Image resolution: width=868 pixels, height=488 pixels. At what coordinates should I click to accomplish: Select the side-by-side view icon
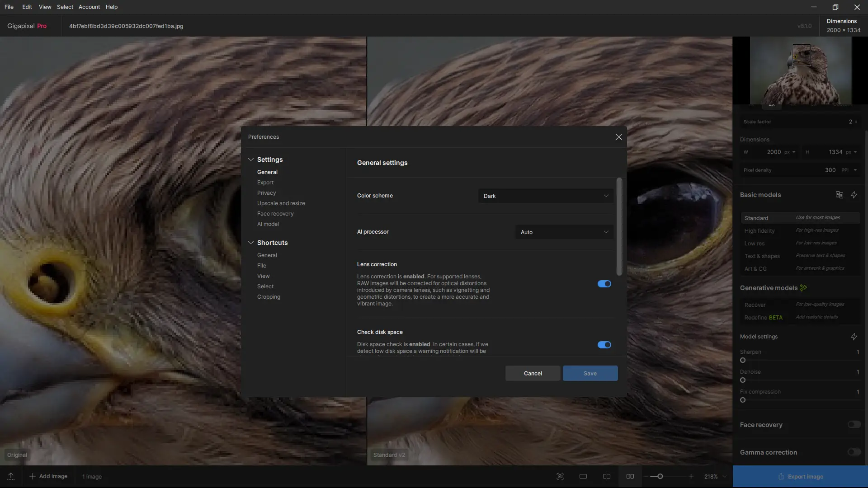coord(630,476)
